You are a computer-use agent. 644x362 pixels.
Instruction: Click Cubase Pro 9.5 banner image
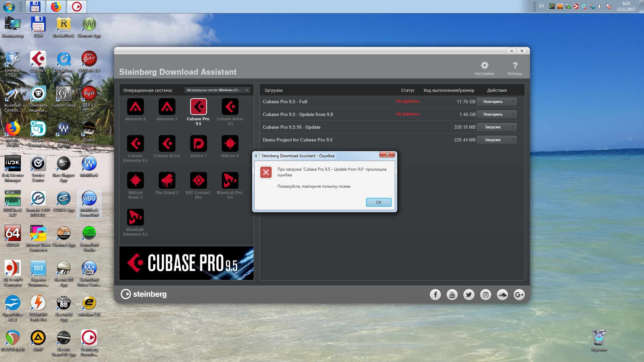[x=186, y=263]
